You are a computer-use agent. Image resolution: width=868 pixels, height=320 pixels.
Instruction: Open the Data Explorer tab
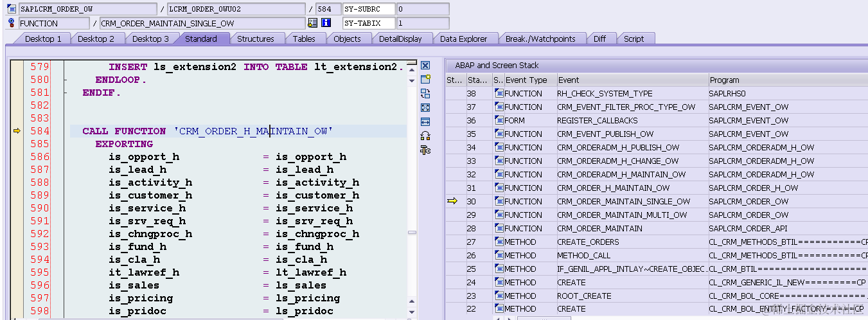[463, 39]
